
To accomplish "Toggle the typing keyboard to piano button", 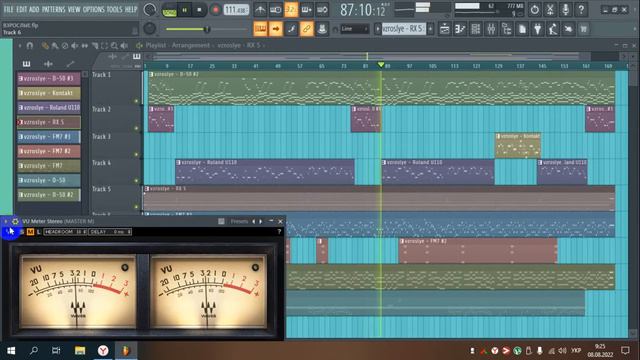I will pos(260,29).
